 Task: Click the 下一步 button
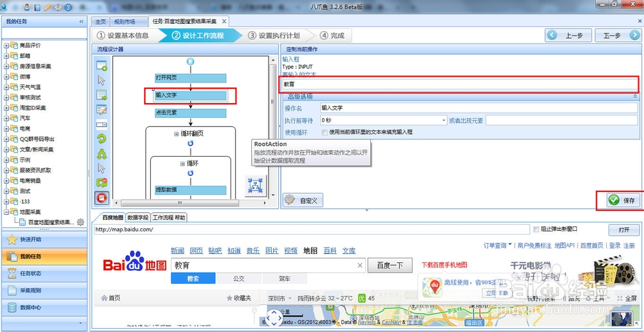tap(618, 35)
